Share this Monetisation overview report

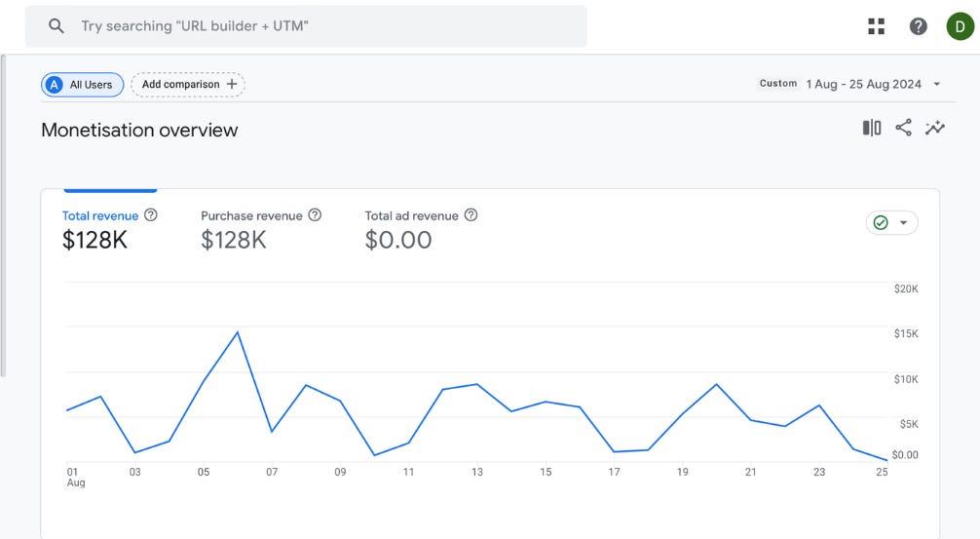[903, 128]
